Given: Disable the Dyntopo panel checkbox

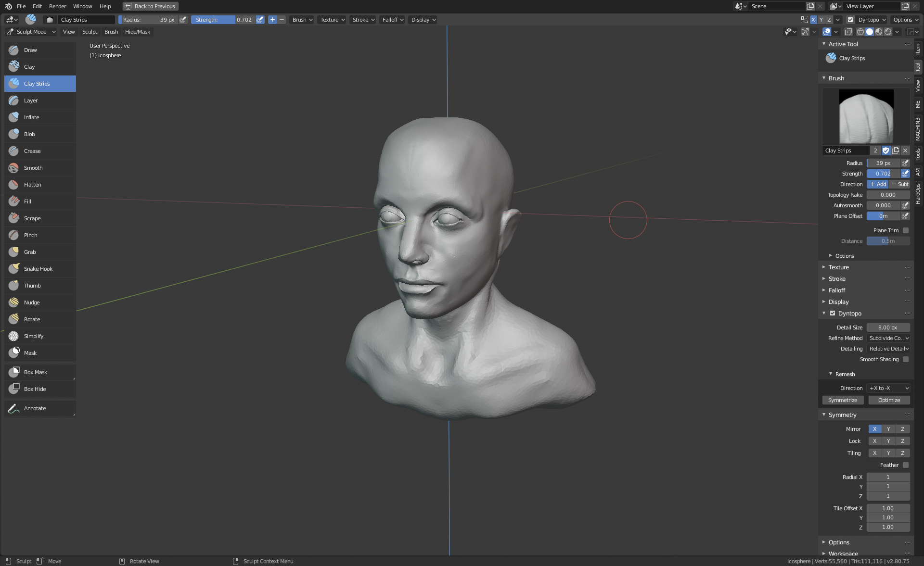Looking at the screenshot, I should point(833,313).
